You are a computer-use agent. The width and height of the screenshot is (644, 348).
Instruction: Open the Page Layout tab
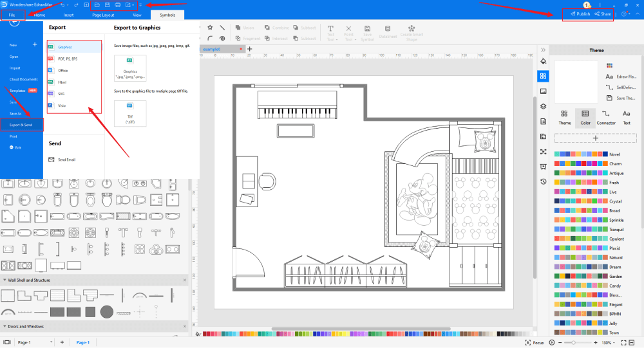103,15
